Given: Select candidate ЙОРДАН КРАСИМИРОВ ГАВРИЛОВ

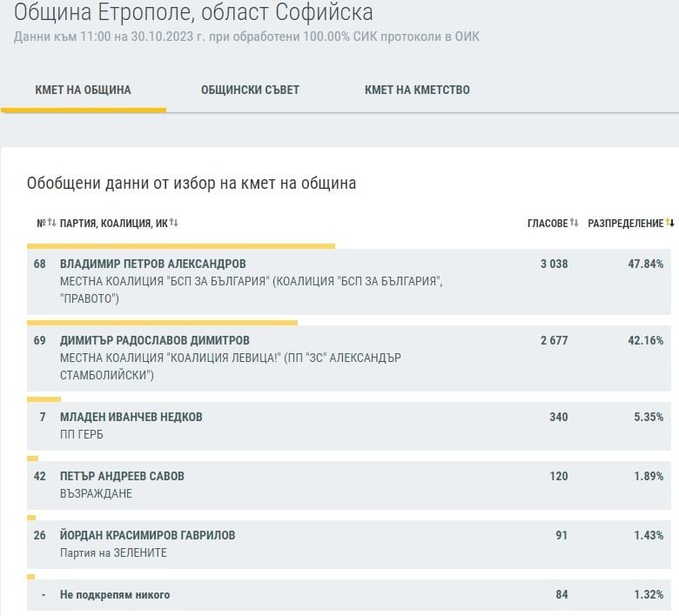Looking at the screenshot, I should [148, 535].
